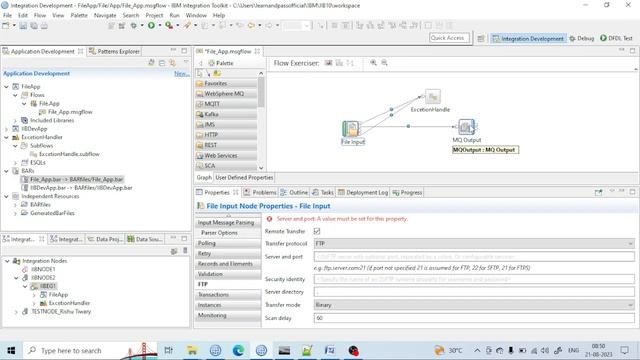Click Collapse All icon in Application Development view

[x=162, y=62]
